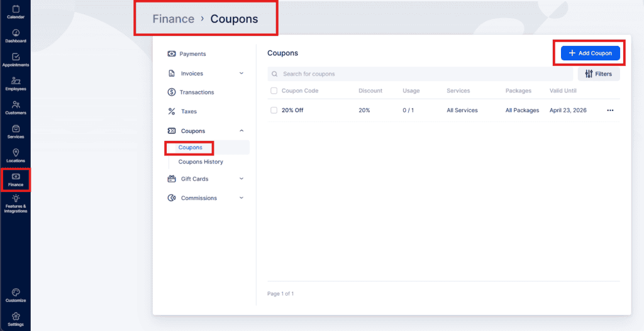Expand the Invoices submenu chevron

pos(241,73)
